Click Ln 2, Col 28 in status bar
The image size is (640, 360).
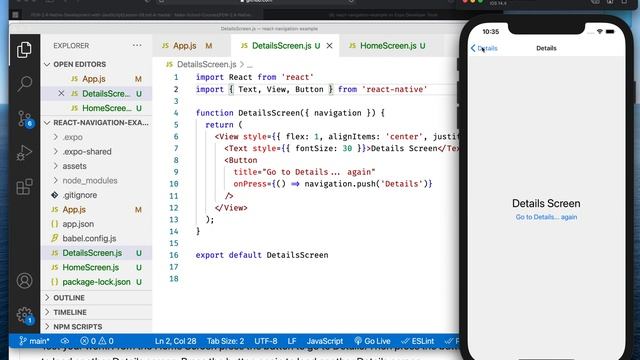[176, 341]
